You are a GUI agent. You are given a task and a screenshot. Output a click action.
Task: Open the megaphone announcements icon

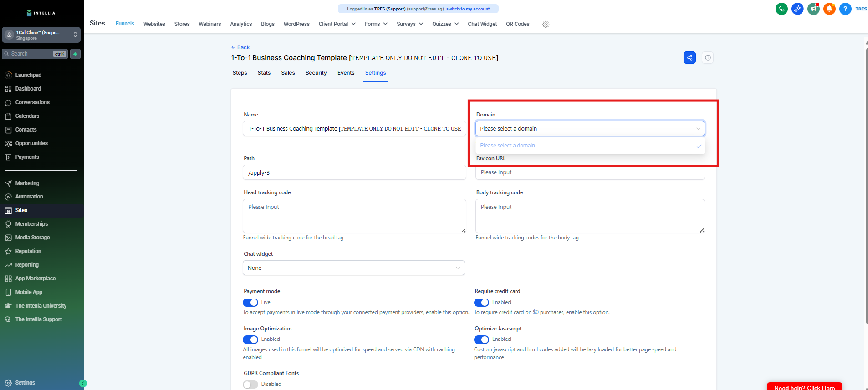click(x=813, y=9)
